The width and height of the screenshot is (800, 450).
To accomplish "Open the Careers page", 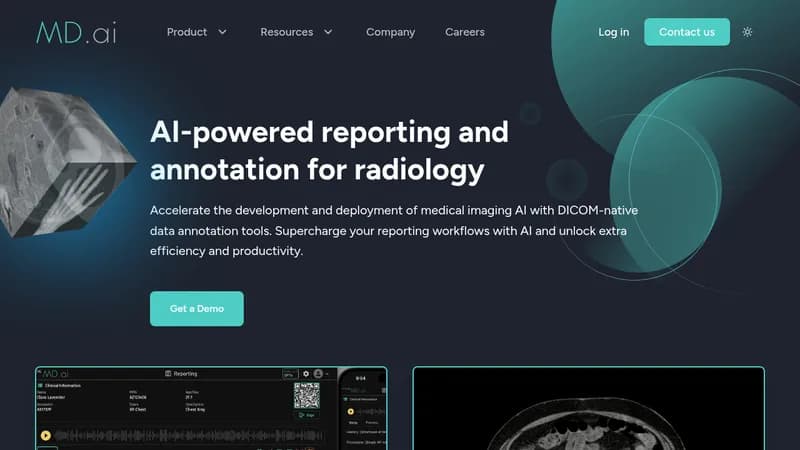I will (465, 32).
